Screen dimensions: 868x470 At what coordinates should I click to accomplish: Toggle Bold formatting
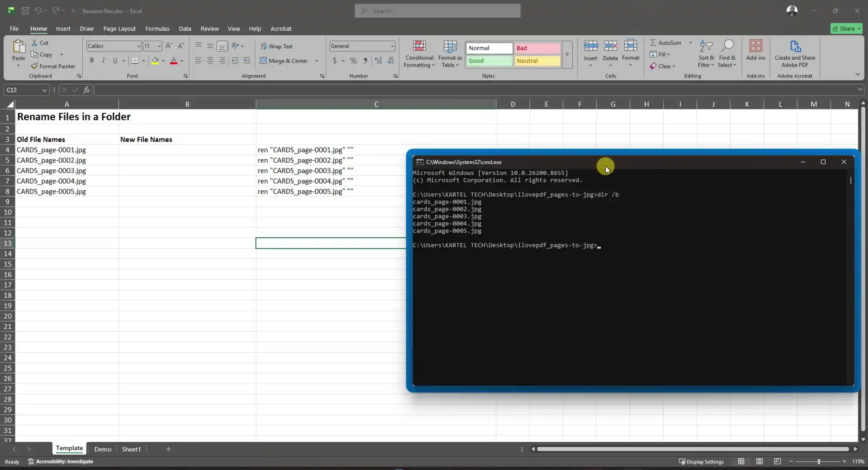coord(92,60)
